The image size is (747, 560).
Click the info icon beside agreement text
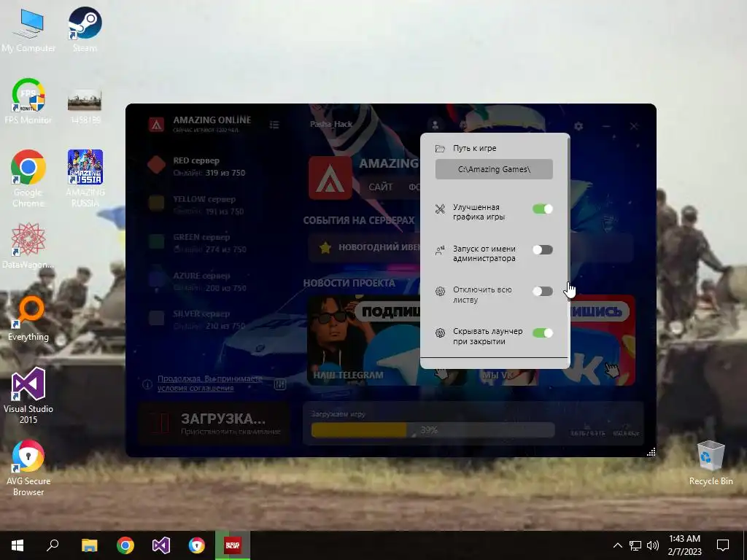147,384
